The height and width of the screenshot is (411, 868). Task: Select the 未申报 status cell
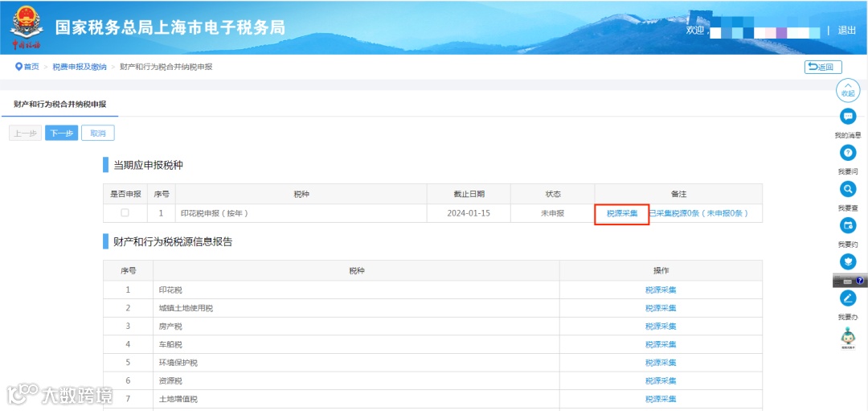click(552, 213)
